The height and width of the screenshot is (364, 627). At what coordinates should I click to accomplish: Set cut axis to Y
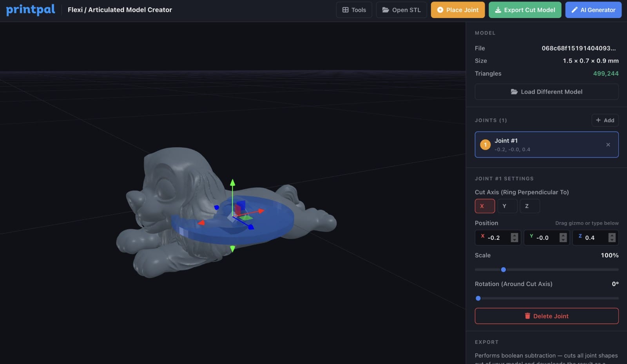click(507, 206)
